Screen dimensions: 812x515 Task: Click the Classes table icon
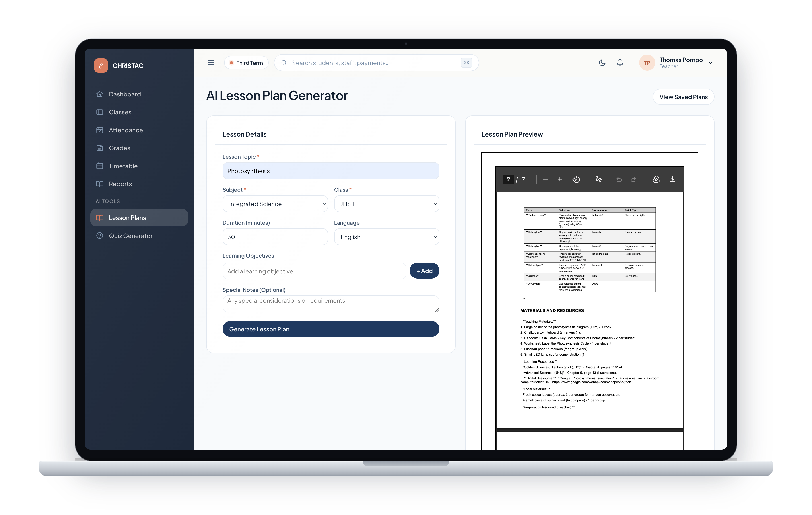click(x=99, y=112)
